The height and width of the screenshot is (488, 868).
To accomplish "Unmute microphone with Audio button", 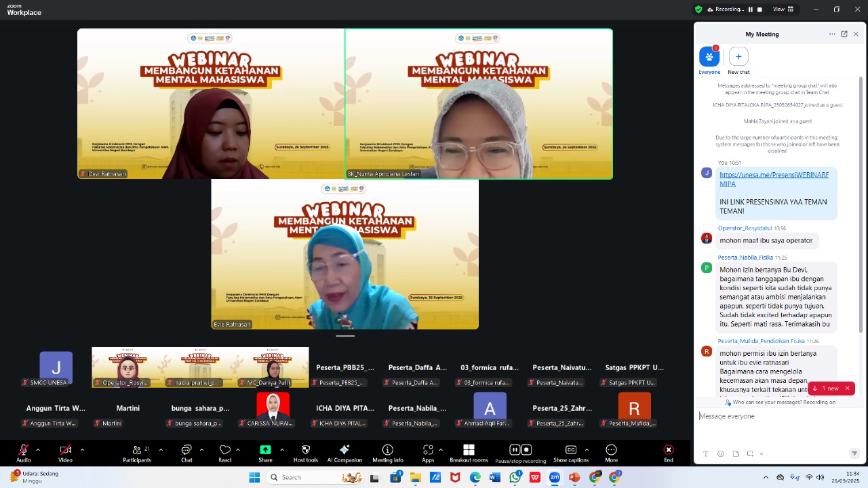I will (x=24, y=453).
